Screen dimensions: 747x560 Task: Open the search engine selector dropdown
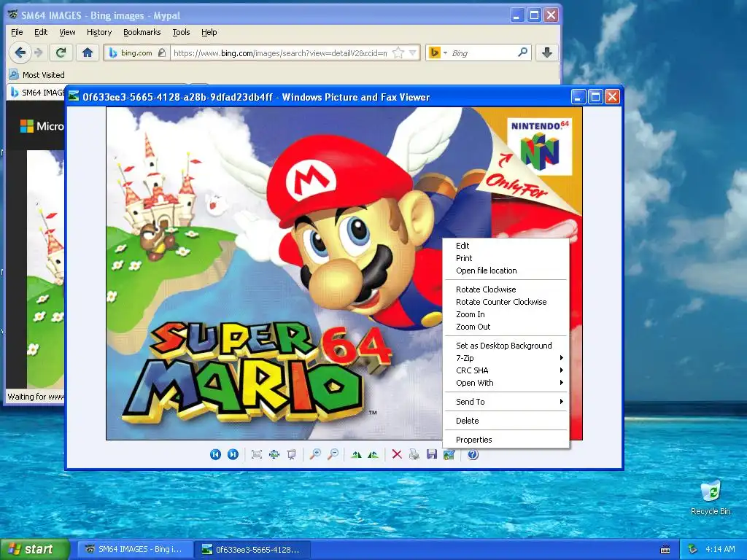coord(445,52)
